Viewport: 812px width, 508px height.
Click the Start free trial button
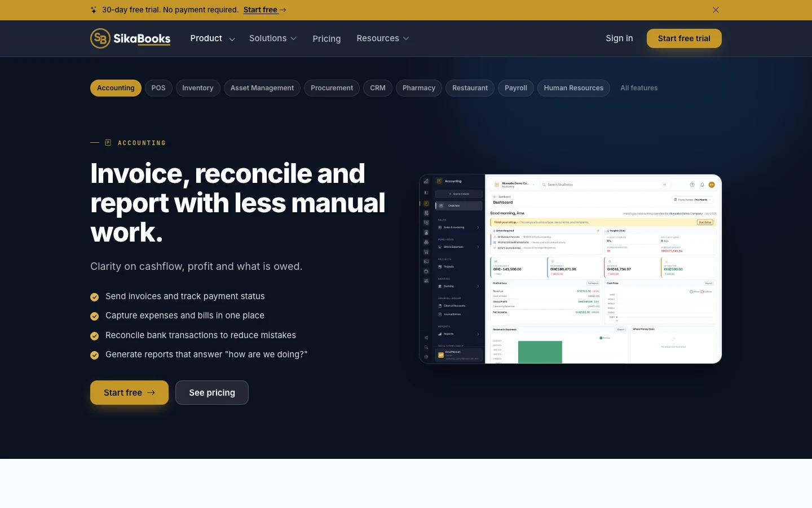click(684, 38)
